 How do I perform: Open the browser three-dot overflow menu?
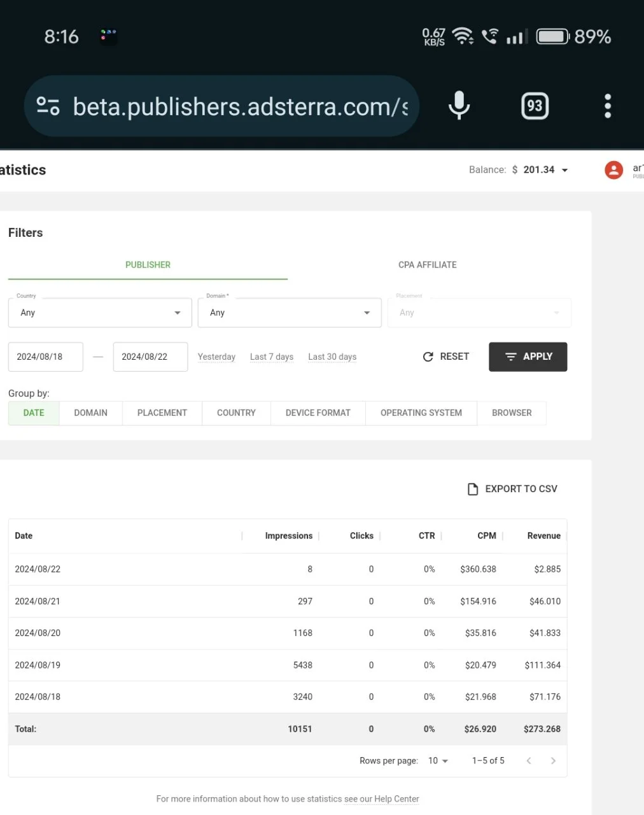[608, 106]
